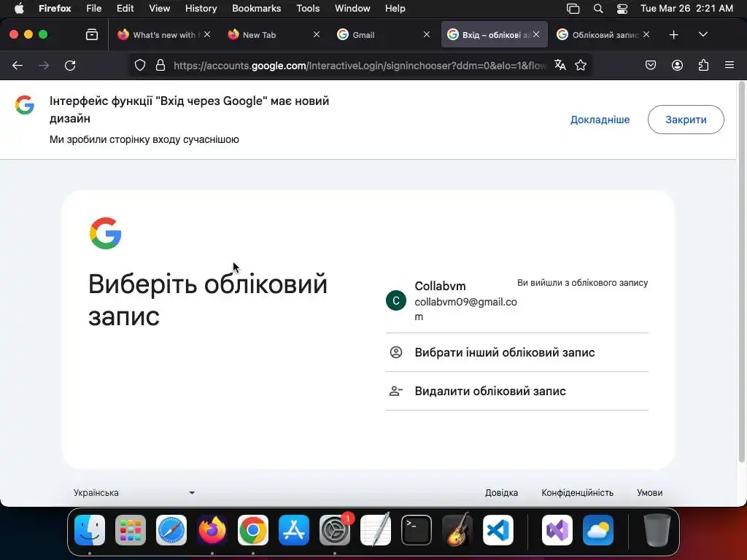The image size is (747, 560).
Task: Open the Українська language dropdown
Action: tap(134, 493)
